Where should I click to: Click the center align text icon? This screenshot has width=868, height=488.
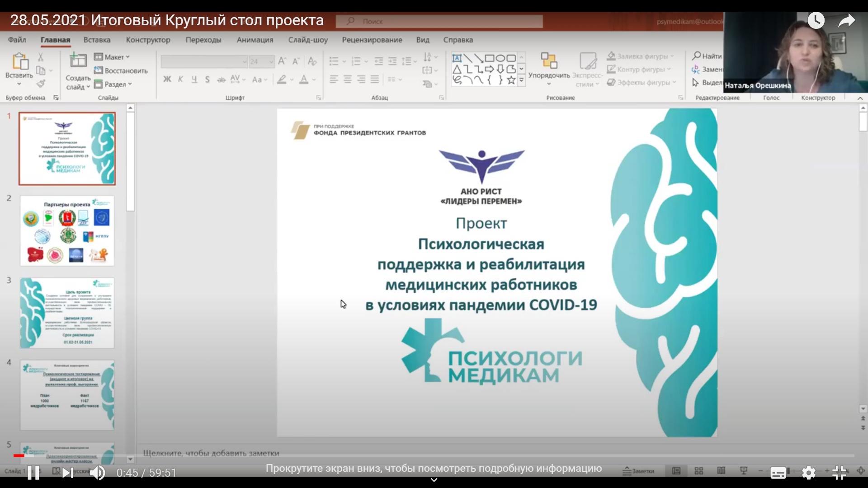[347, 80]
